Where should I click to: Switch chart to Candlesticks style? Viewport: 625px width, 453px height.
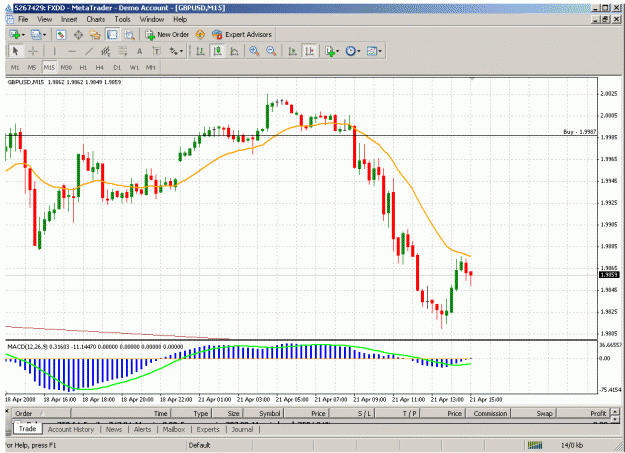click(217, 51)
